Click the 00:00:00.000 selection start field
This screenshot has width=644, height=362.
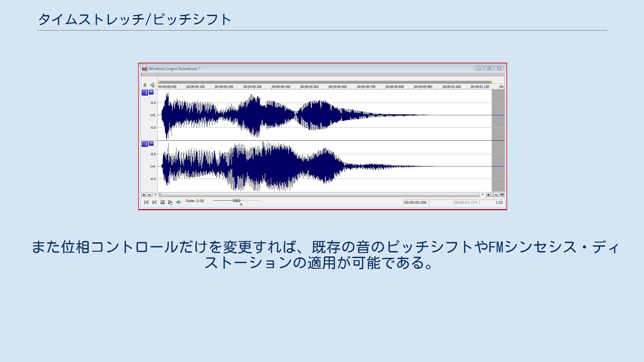(x=416, y=202)
